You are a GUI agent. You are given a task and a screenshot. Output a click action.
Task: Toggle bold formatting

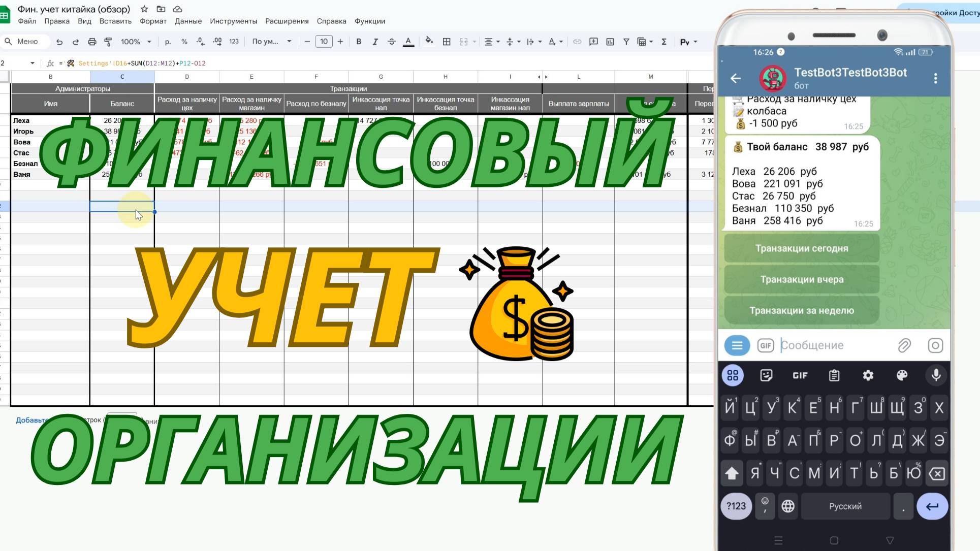[x=359, y=42]
